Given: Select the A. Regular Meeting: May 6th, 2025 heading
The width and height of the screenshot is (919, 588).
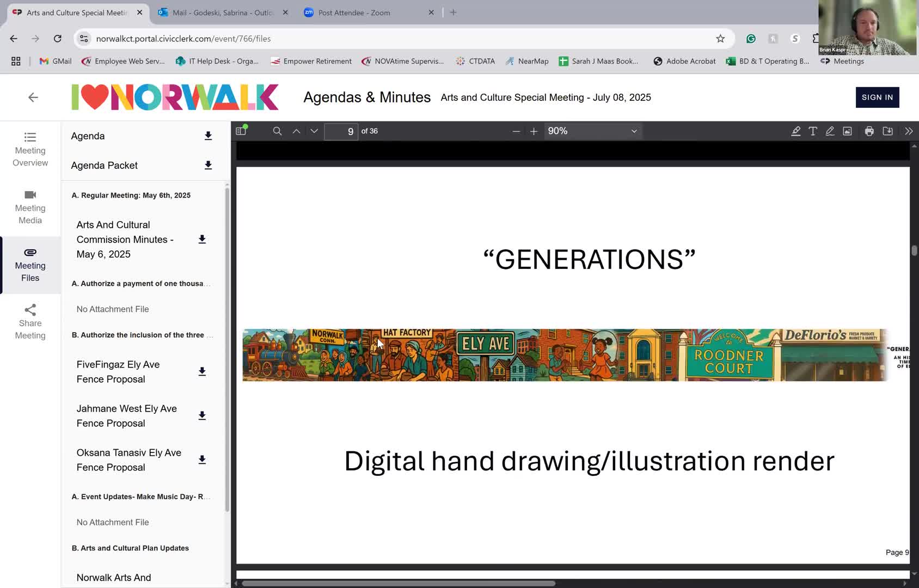Looking at the screenshot, I should (x=131, y=195).
